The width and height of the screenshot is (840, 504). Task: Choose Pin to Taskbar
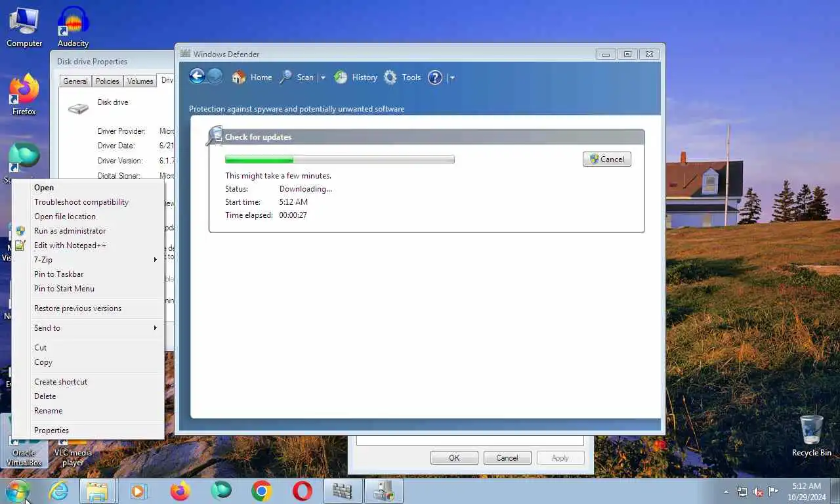click(x=88, y=274)
